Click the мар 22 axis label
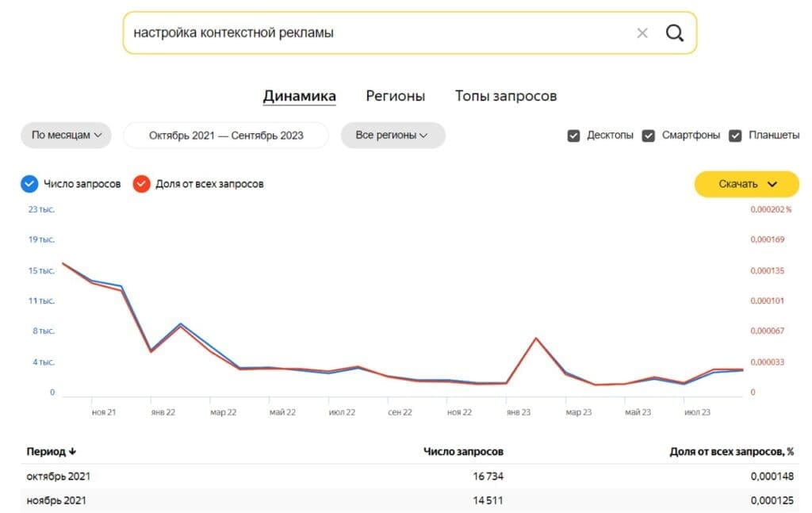Screen dimensions: 812x513 click(223, 412)
